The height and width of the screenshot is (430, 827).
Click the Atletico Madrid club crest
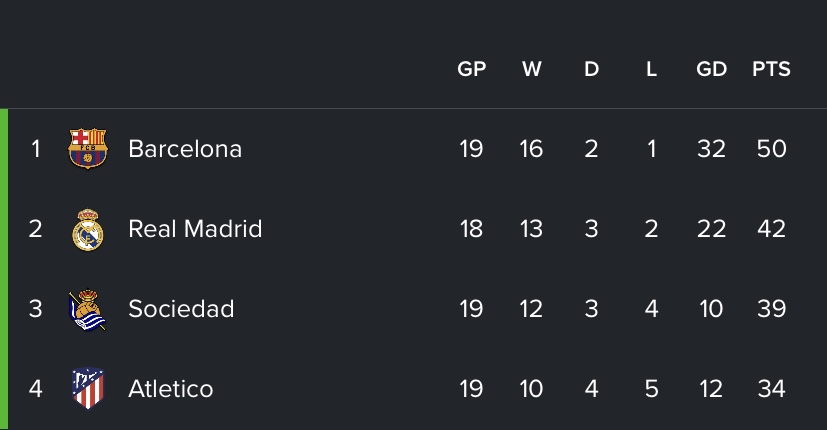click(x=87, y=388)
